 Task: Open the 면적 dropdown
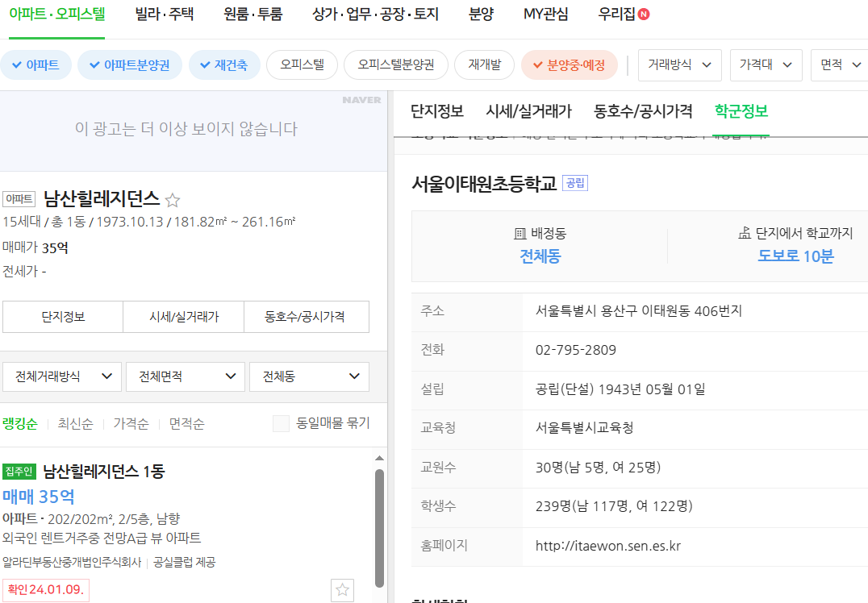coord(840,64)
